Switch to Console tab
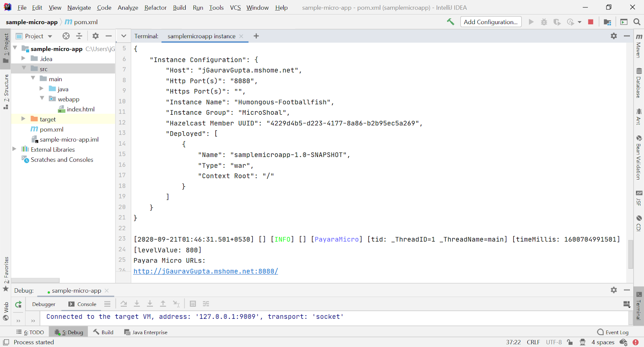The image size is (644, 347). pos(83,304)
